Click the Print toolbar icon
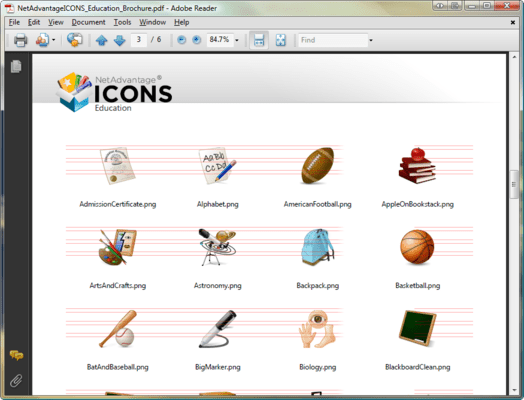 (x=20, y=40)
